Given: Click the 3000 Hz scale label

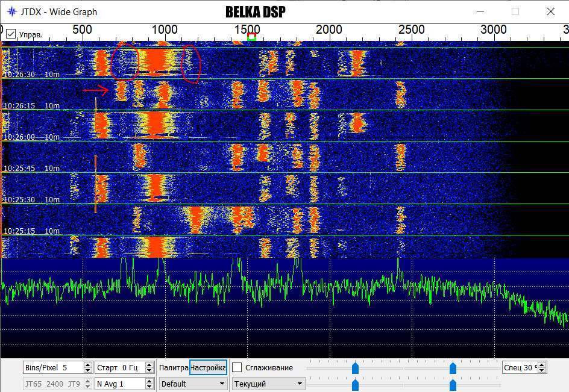Looking at the screenshot, I should point(494,30).
